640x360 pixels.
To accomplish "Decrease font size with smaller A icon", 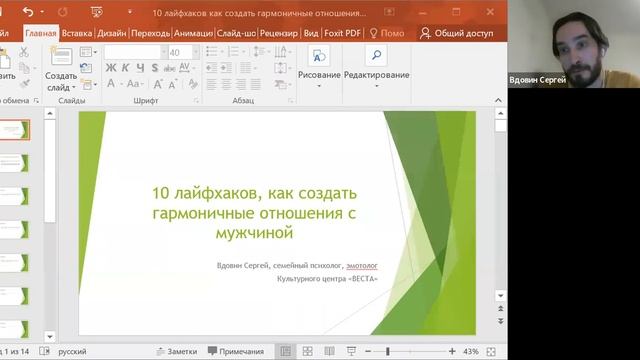I will tap(173, 84).
